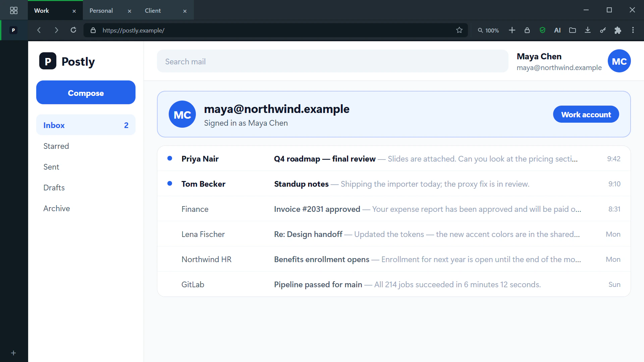The height and width of the screenshot is (362, 644).
Task: Open the green shield protection icon
Action: click(542, 30)
